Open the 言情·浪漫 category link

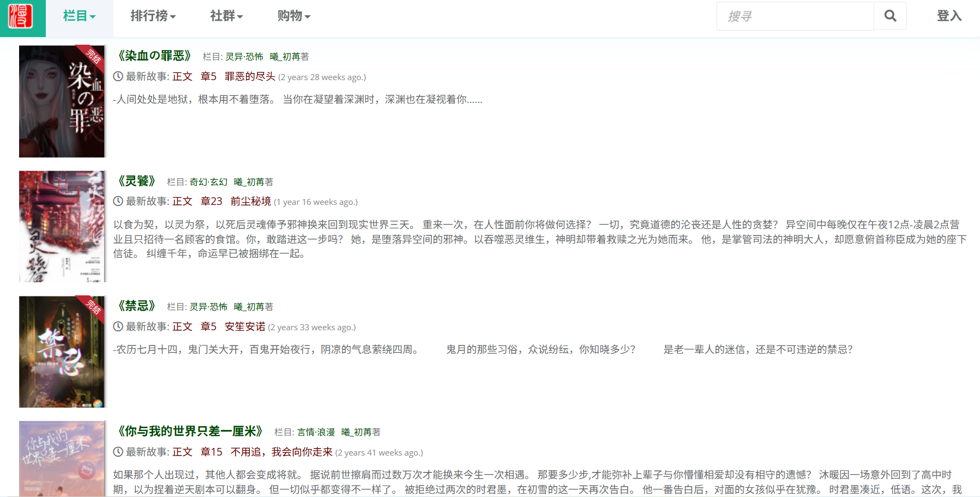pyautogui.click(x=316, y=432)
